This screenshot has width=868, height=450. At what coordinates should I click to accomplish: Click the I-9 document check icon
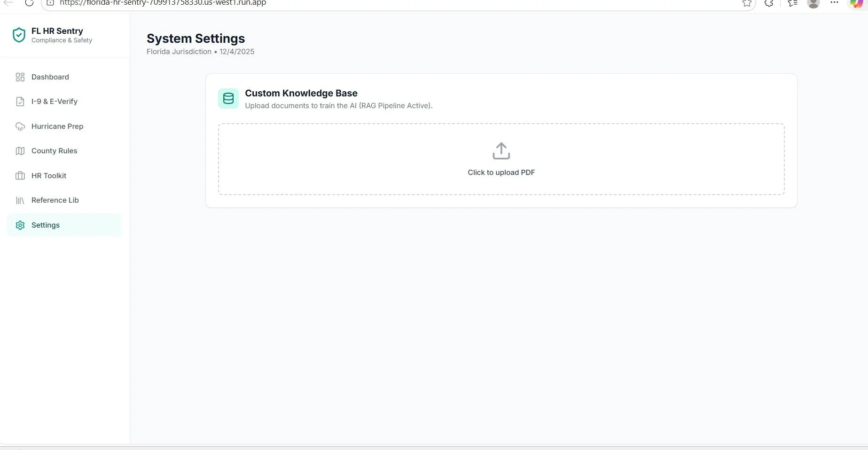tap(20, 102)
